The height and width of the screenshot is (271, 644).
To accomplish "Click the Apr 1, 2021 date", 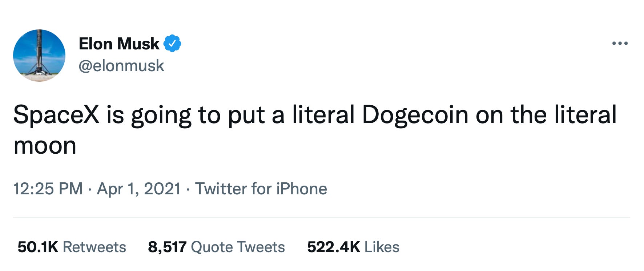I will tap(139, 189).
